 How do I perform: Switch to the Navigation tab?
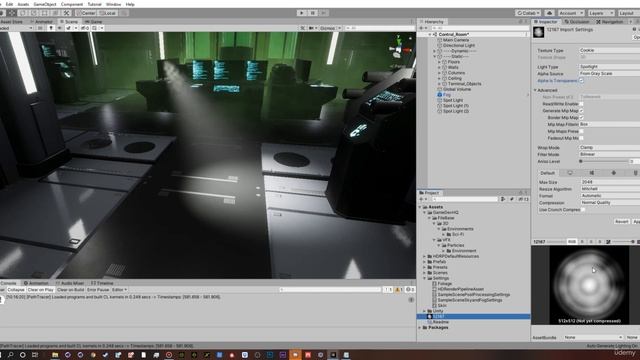point(610,22)
